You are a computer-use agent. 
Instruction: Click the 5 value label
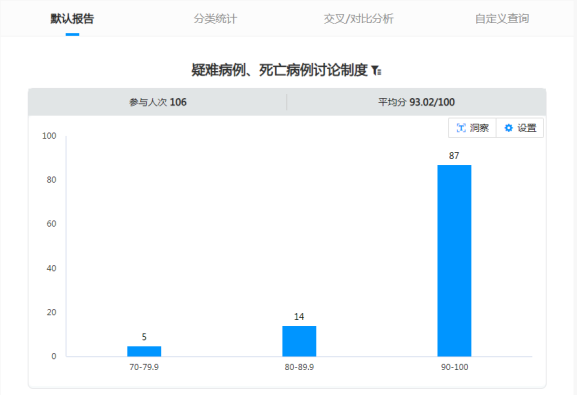[144, 337]
